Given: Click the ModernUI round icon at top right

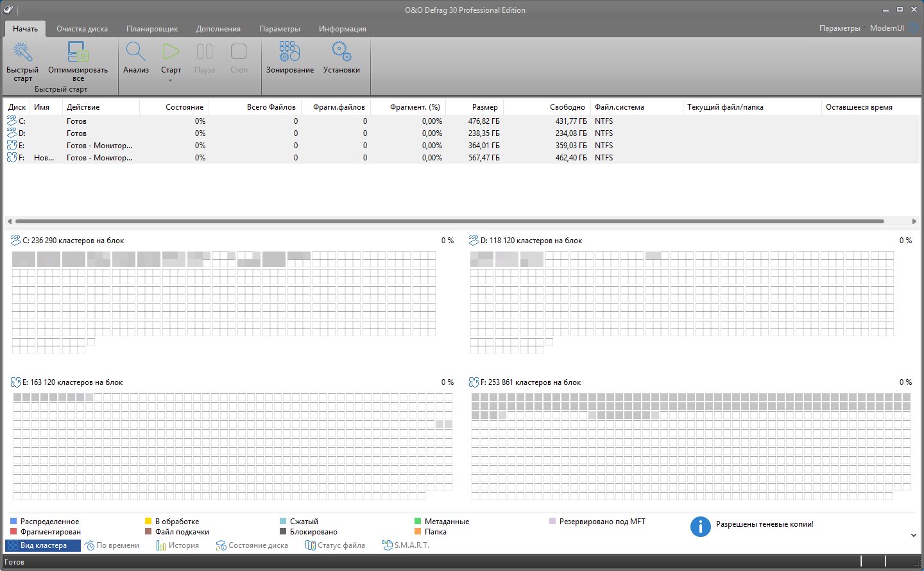Looking at the screenshot, I should pos(914,28).
